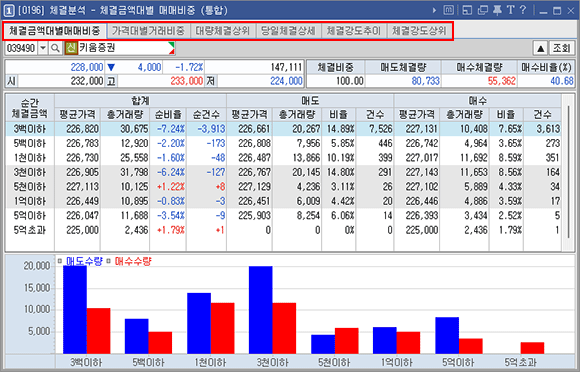This screenshot has width=580, height=372.
Task: Click the 순비율 column header
Action: [168, 115]
